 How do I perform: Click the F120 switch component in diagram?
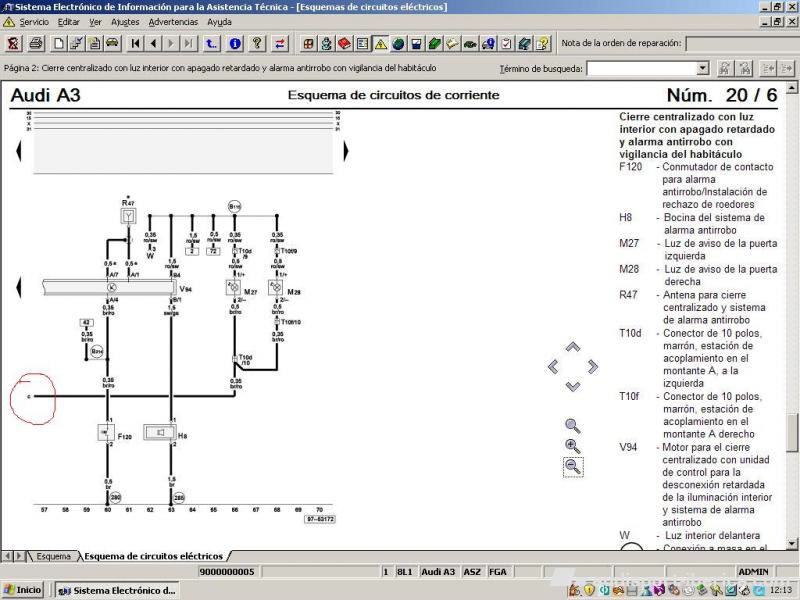coord(106,433)
